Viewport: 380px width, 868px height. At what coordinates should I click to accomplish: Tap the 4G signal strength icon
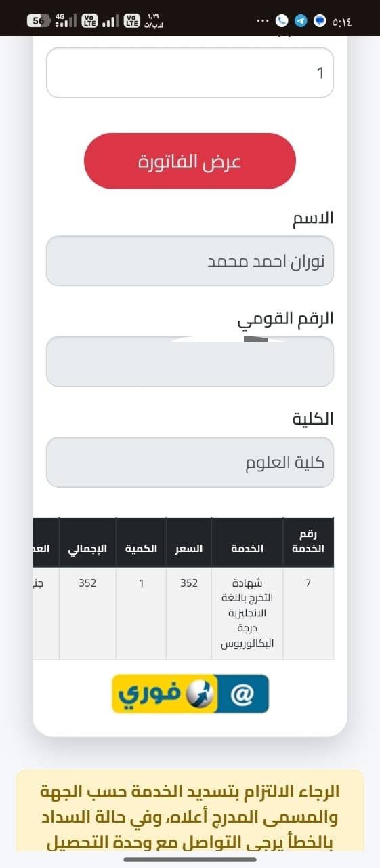point(66,21)
